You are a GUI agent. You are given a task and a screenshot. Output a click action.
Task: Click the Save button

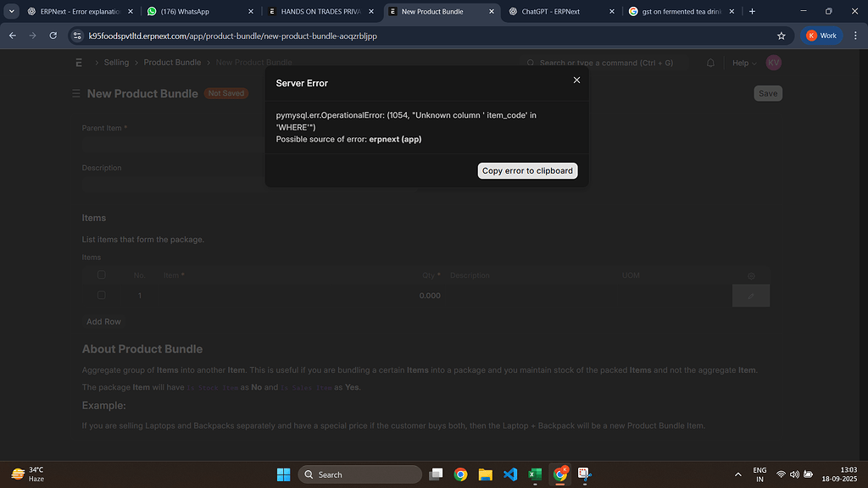coord(768,93)
